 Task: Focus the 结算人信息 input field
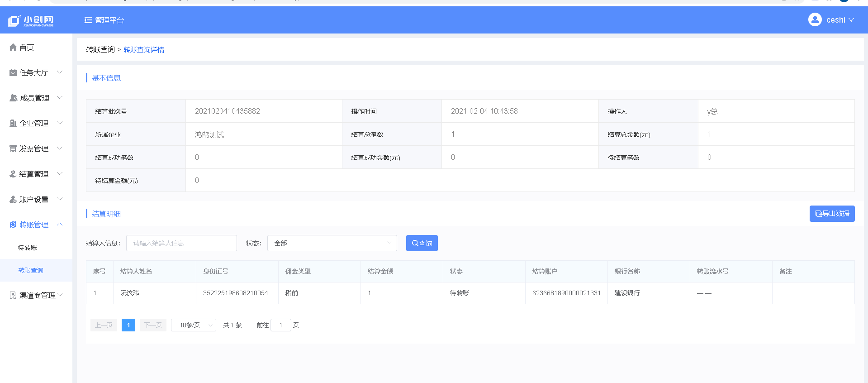point(181,243)
